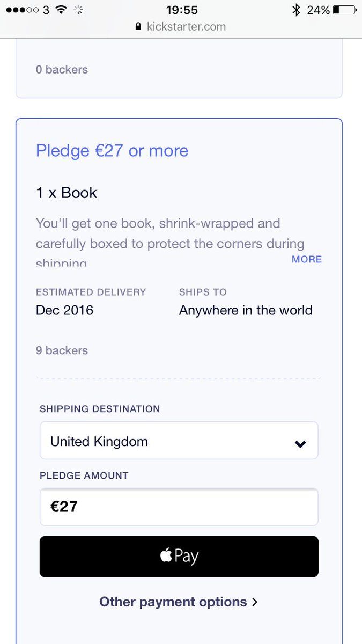Tap the Wi-Fi status icon
The image size is (362, 644).
(61, 10)
